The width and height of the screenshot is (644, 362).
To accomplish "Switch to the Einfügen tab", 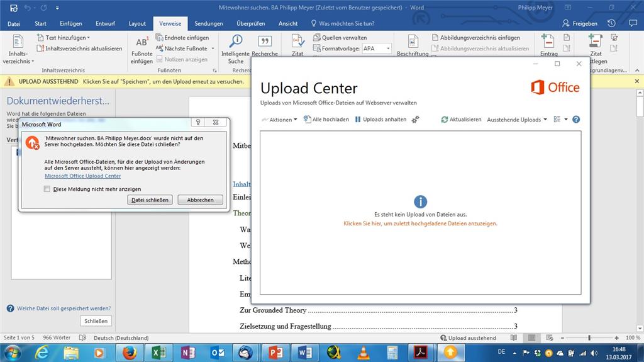I will coord(70,23).
